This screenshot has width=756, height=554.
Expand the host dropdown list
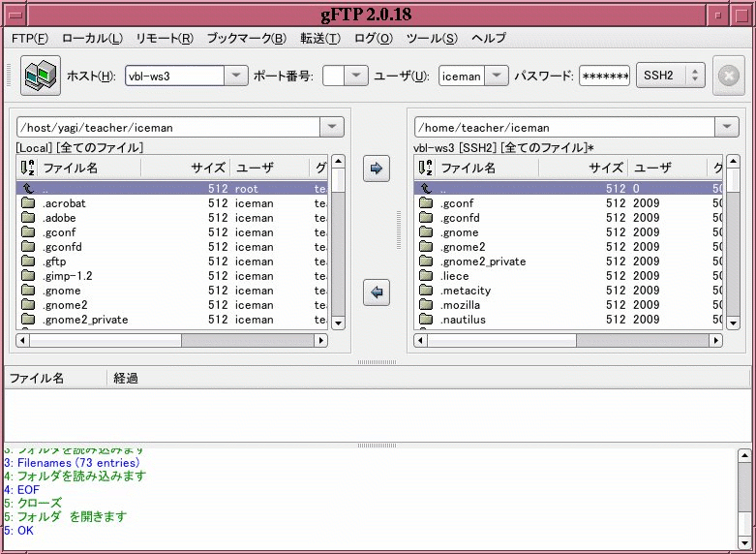(x=236, y=76)
